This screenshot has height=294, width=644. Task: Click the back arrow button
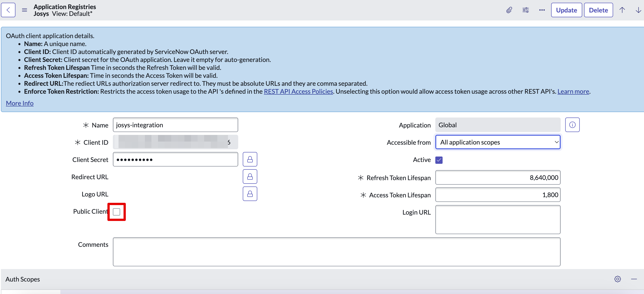pos(8,10)
